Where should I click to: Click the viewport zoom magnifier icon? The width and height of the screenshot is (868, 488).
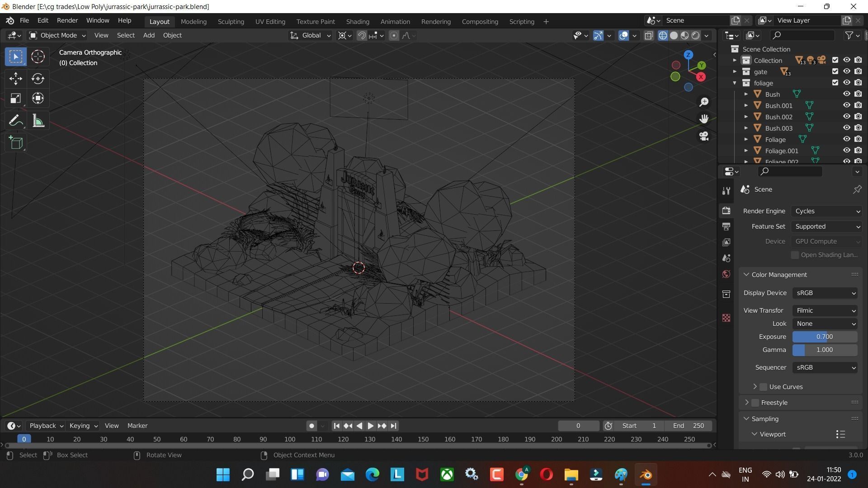click(x=704, y=102)
